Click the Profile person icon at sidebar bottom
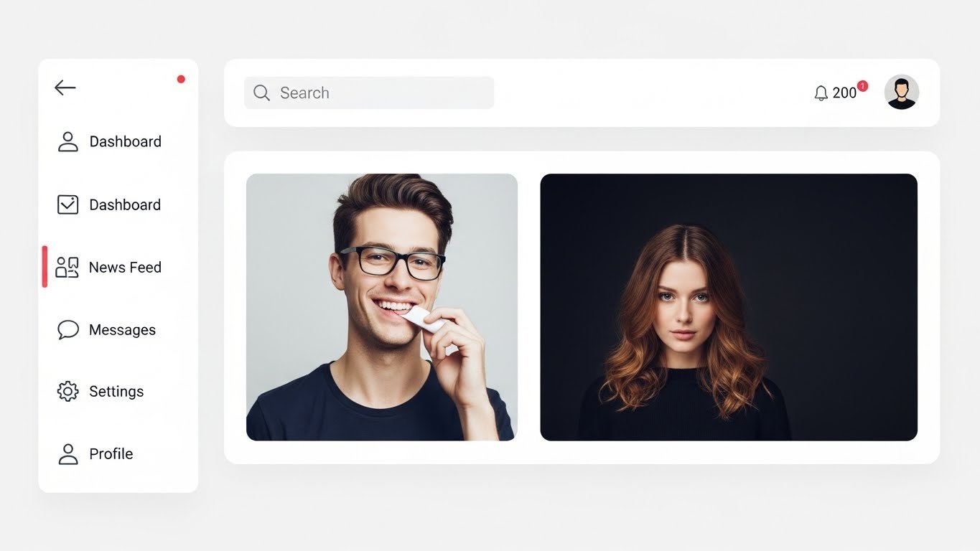 67,453
